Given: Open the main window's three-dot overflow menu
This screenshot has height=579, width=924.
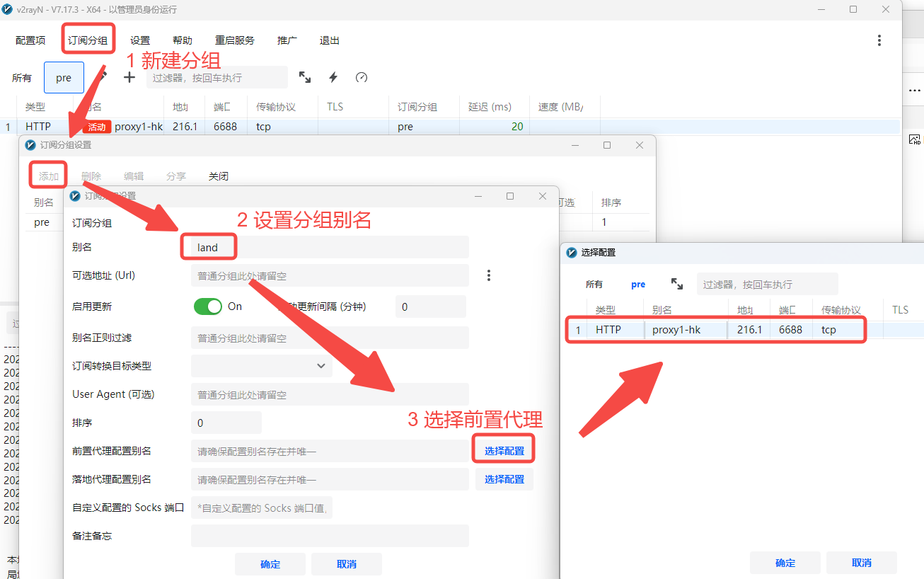Looking at the screenshot, I should click(x=879, y=40).
